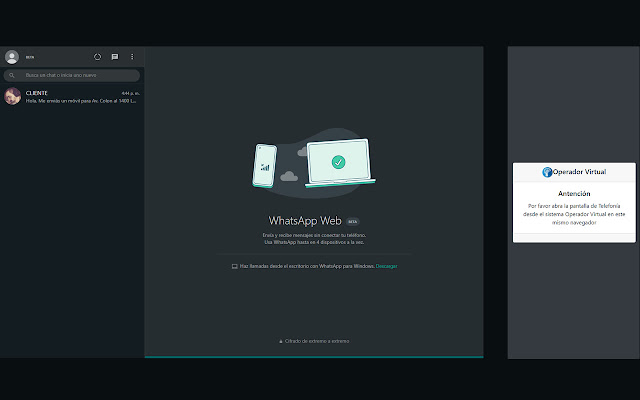640x400 pixels.
Task: Click the 4:44 p. m. chat timestamp
Action: coord(131,93)
